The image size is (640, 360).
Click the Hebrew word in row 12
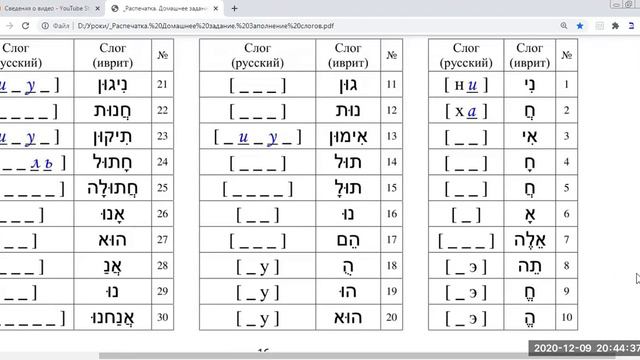click(x=348, y=110)
